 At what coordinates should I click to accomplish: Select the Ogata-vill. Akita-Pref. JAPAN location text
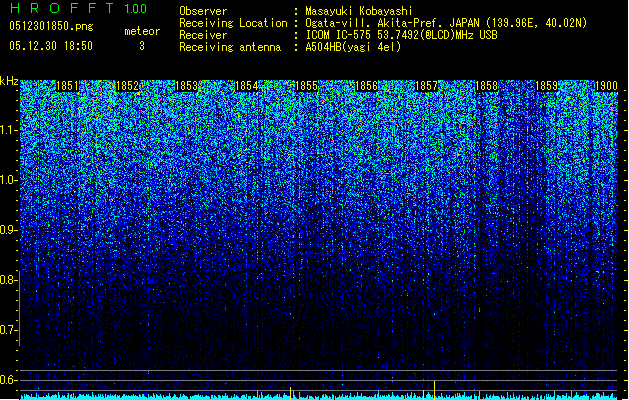(446, 23)
